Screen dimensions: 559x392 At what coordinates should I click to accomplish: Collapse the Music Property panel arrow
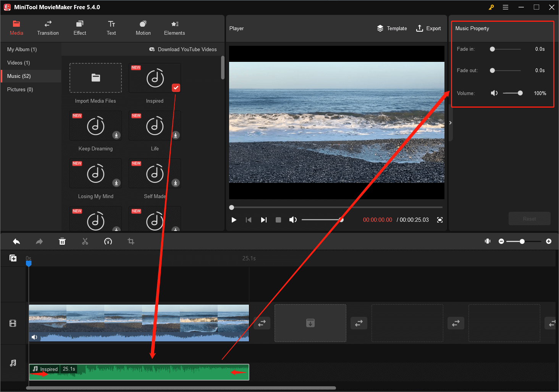tap(451, 123)
